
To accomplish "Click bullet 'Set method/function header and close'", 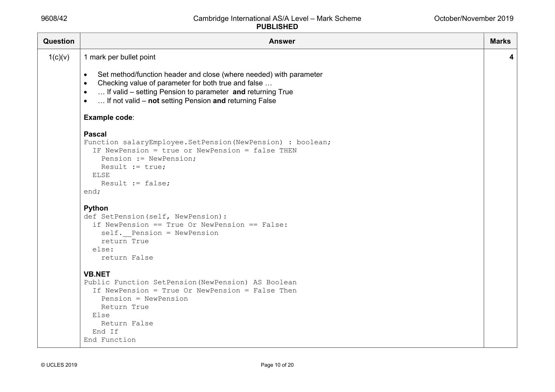I will pos(210,75).
